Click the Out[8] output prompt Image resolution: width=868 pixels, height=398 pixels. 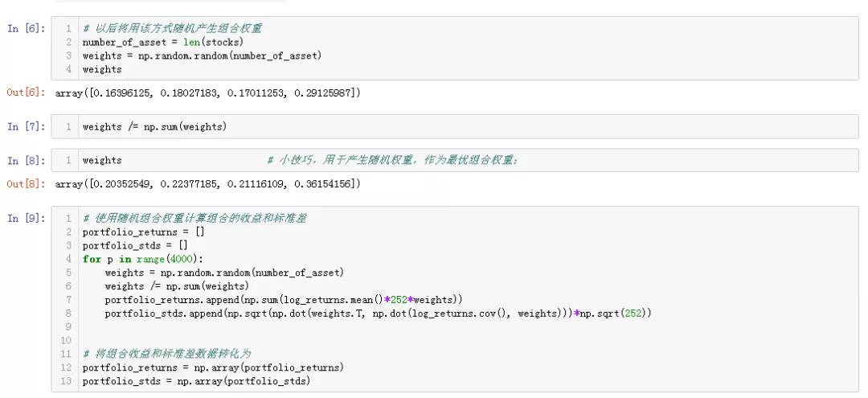tap(27, 184)
